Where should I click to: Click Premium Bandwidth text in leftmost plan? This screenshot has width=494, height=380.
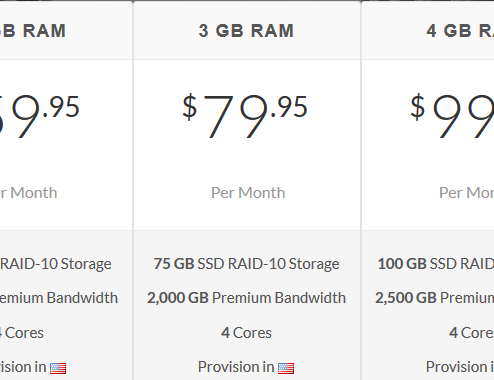(x=59, y=298)
